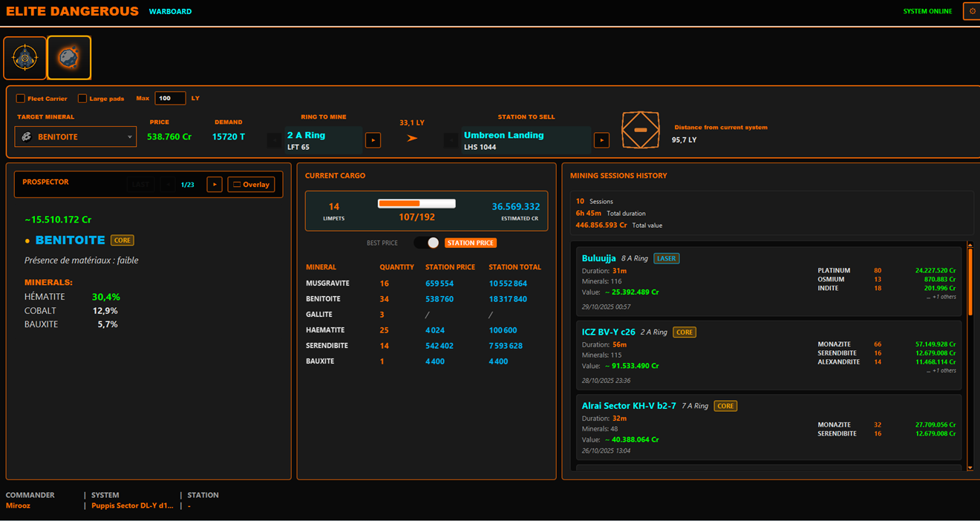This screenshot has height=521, width=980.
Task: Click ALEXANDRITE 11.468.114 Cr line
Action: click(886, 362)
